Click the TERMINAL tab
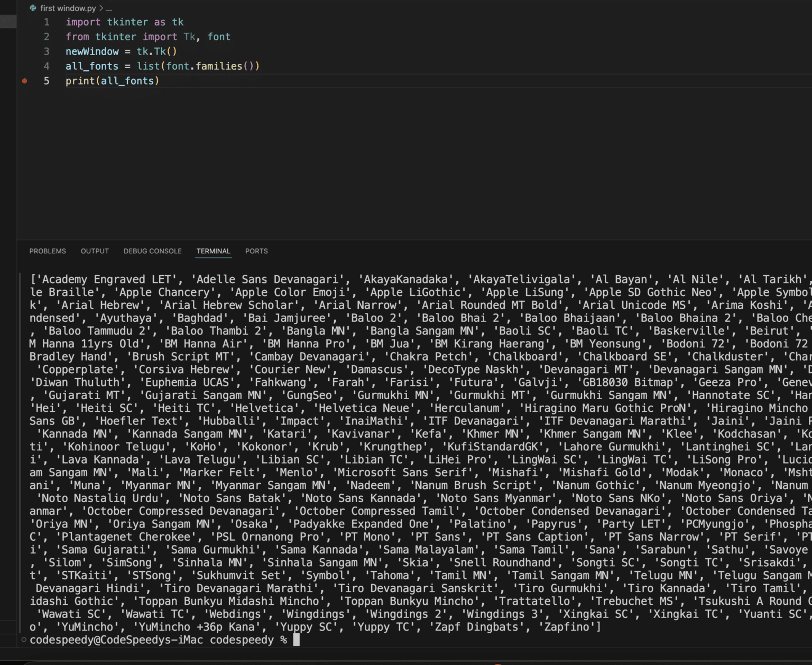This screenshot has height=665, width=812. pos(213,251)
